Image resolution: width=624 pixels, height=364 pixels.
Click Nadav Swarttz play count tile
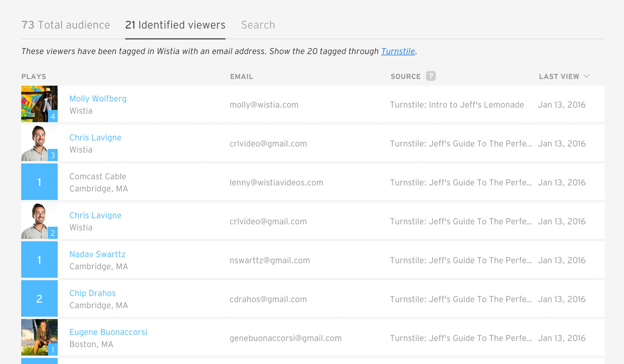(x=39, y=259)
